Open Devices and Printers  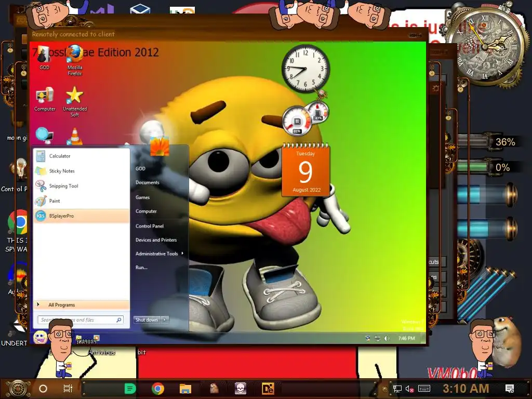coord(156,240)
